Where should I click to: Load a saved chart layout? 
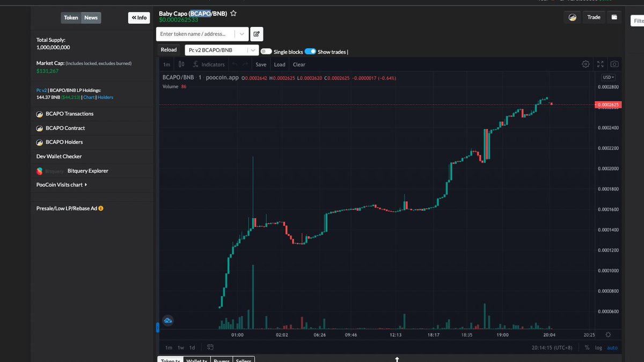[280, 64]
